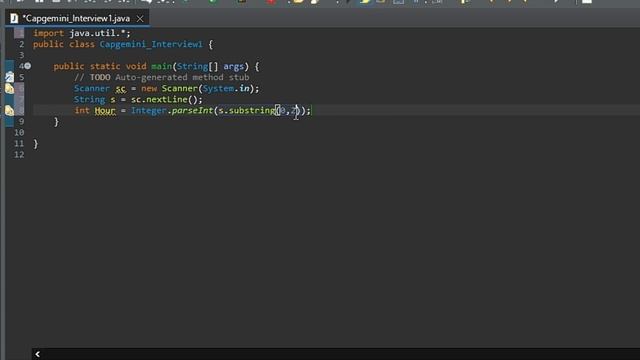Click the scroll-left arrow at the bottom
The image size is (640, 360).
(38, 354)
